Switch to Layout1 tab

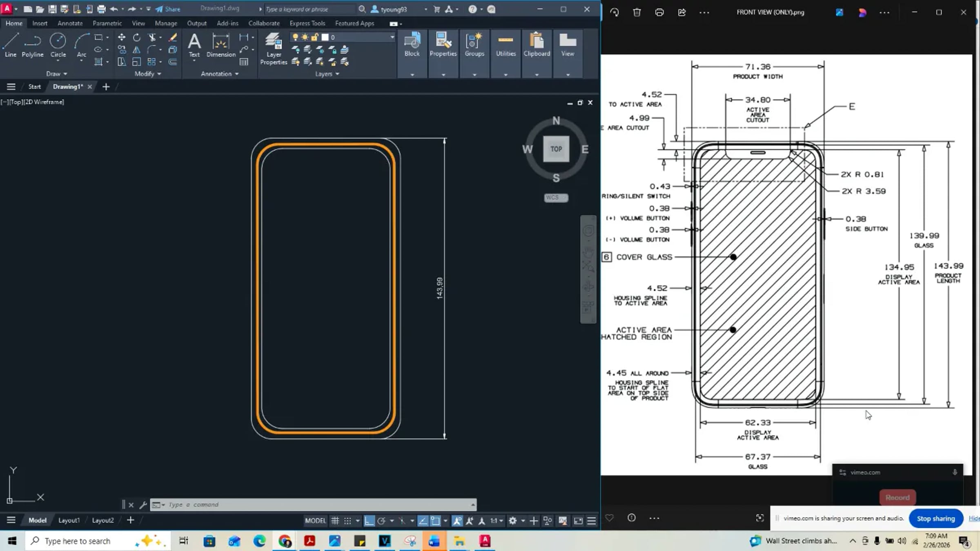(69, 520)
